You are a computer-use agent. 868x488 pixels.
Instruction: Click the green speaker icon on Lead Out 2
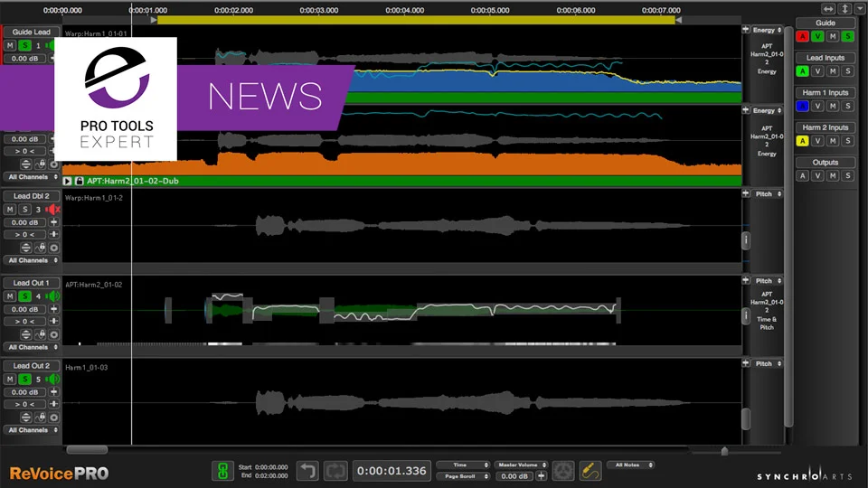tap(53, 380)
